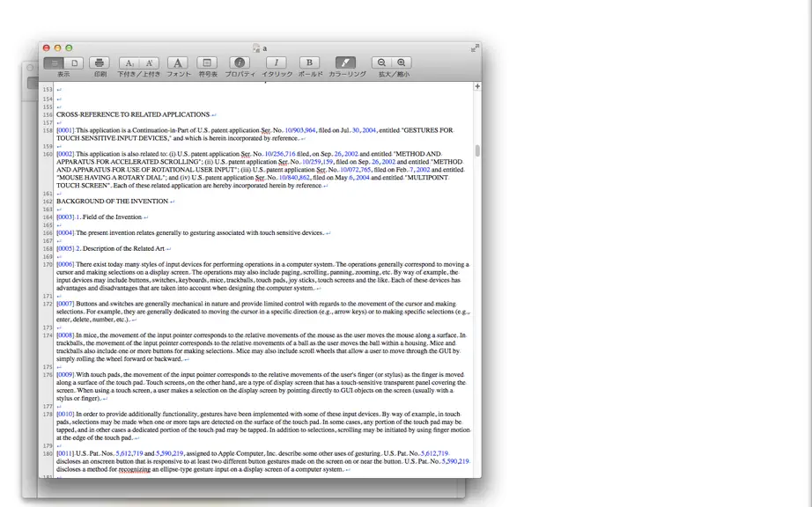
Task: Click line number 178 in the gutter
Action: (48, 415)
